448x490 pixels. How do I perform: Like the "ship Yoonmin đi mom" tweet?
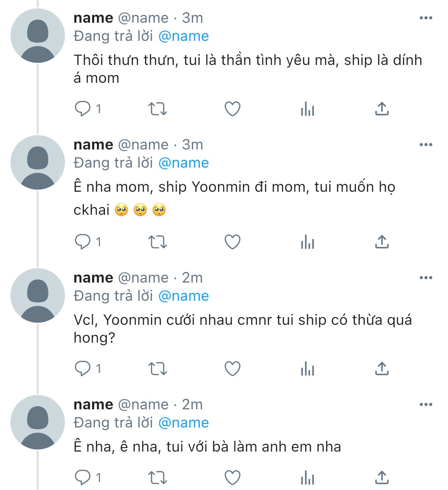pos(232,242)
